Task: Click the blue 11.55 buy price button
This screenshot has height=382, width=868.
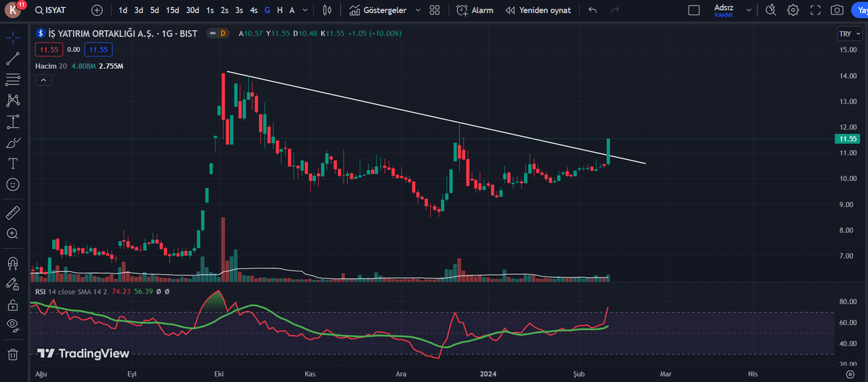Action: click(98, 49)
